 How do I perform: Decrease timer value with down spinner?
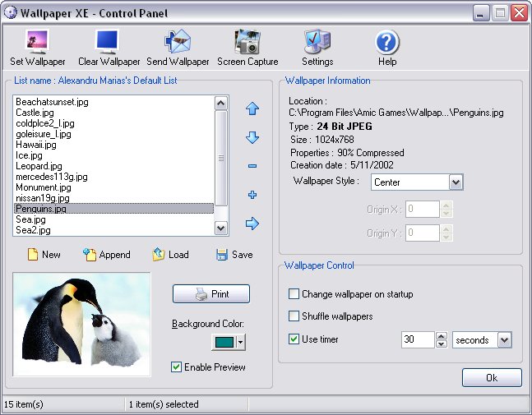click(x=441, y=344)
